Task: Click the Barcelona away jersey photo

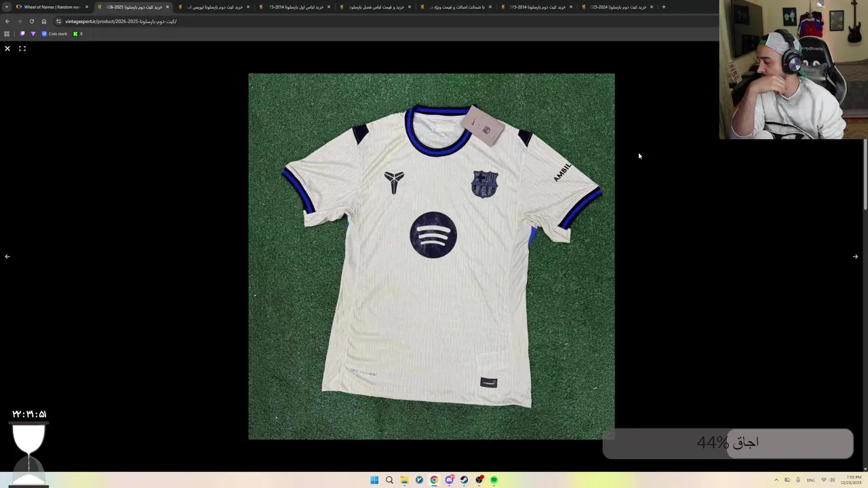Action: 431,257
